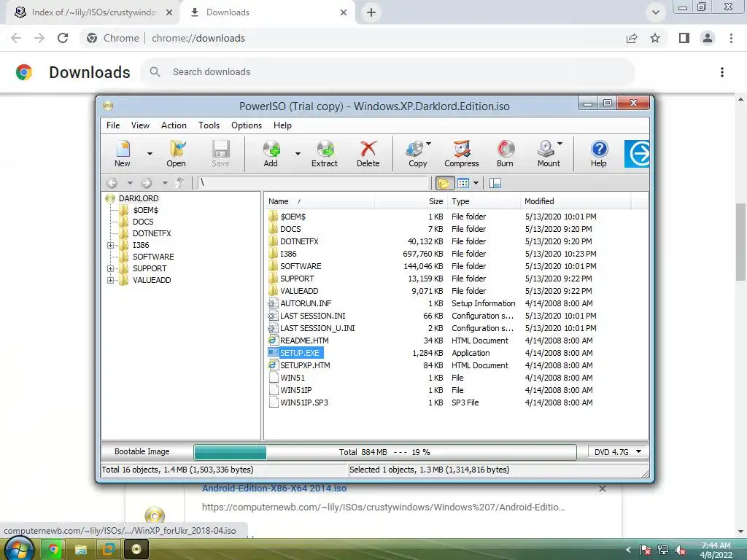This screenshot has height=560, width=747.
Task: Click the Mount toolbar icon
Action: 549,153
